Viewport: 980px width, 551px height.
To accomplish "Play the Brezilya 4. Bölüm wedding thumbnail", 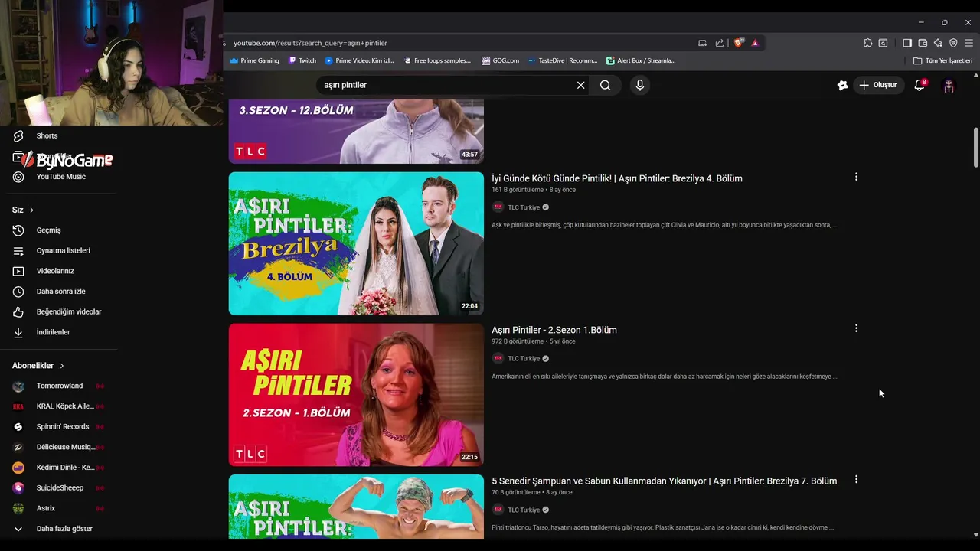I will click(x=356, y=243).
